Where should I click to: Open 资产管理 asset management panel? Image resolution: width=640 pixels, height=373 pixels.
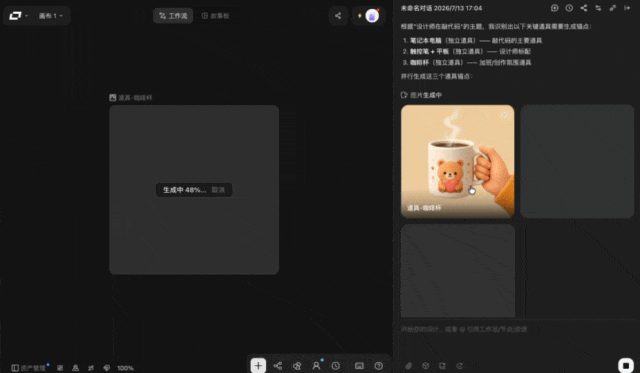tap(29, 368)
